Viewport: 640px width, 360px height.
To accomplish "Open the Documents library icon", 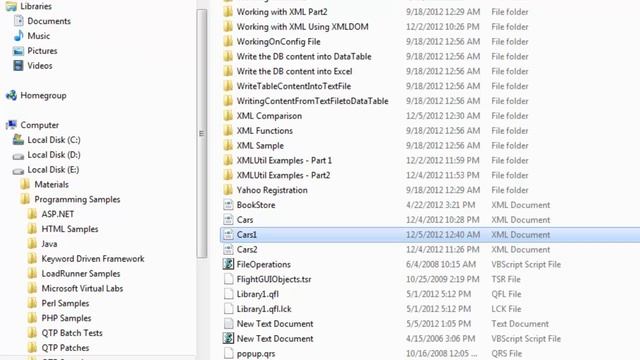I will [x=18, y=21].
